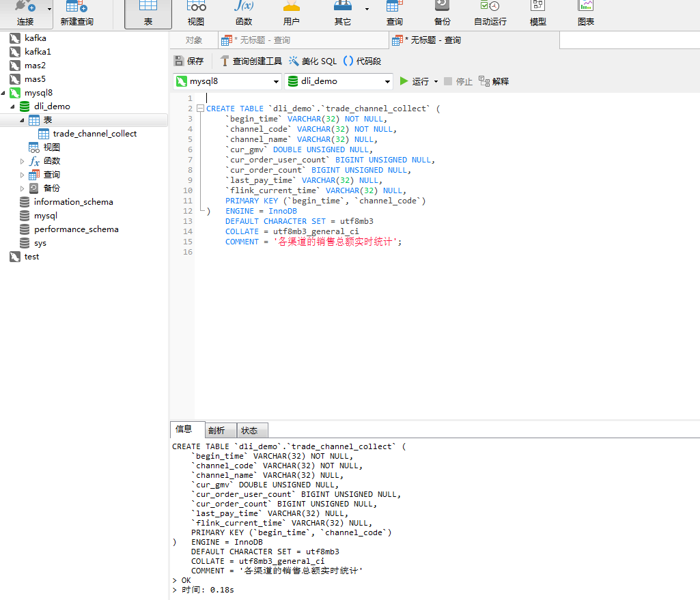
Task: Click the 备份 backup icon in tree
Action: coord(34,188)
